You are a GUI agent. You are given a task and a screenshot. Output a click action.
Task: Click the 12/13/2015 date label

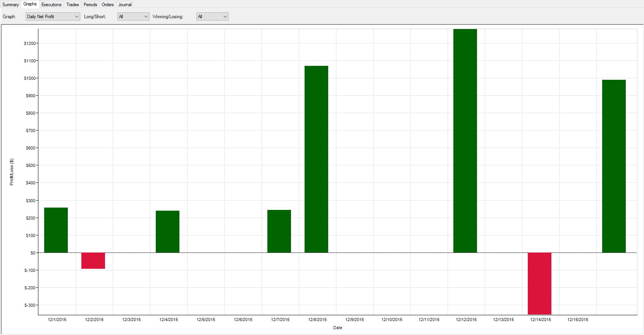[x=503, y=320]
